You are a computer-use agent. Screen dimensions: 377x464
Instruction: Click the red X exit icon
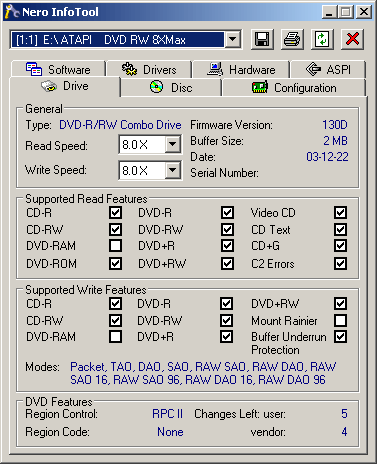[x=352, y=39]
